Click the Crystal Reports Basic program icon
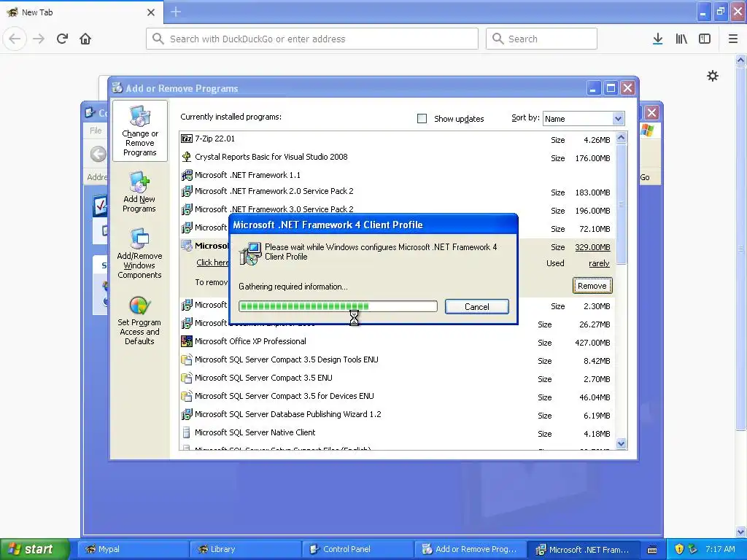 (x=187, y=157)
